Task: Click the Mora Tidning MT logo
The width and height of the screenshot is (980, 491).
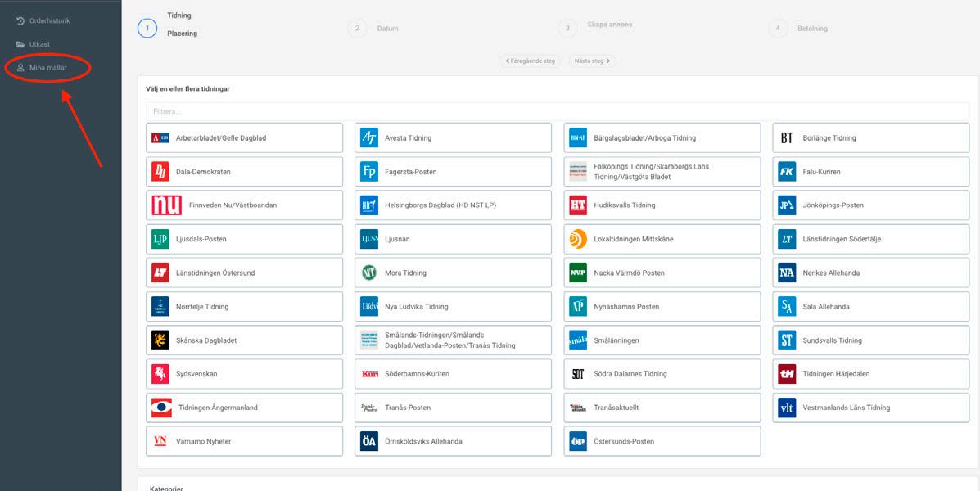Action: tap(369, 273)
